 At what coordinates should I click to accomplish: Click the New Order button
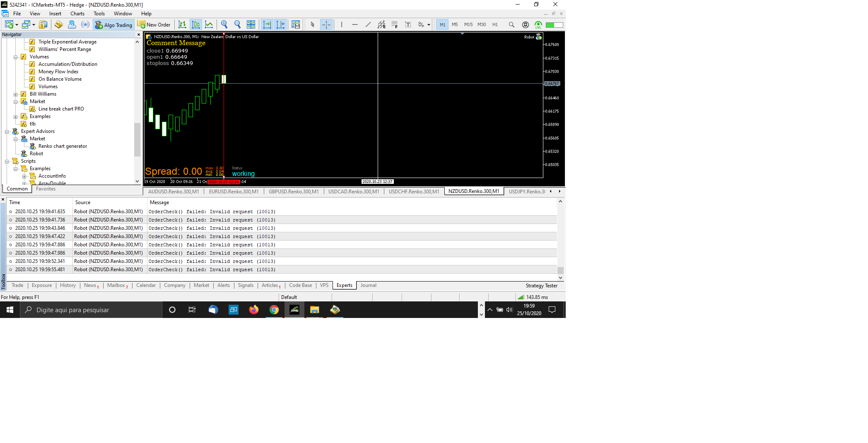154,25
